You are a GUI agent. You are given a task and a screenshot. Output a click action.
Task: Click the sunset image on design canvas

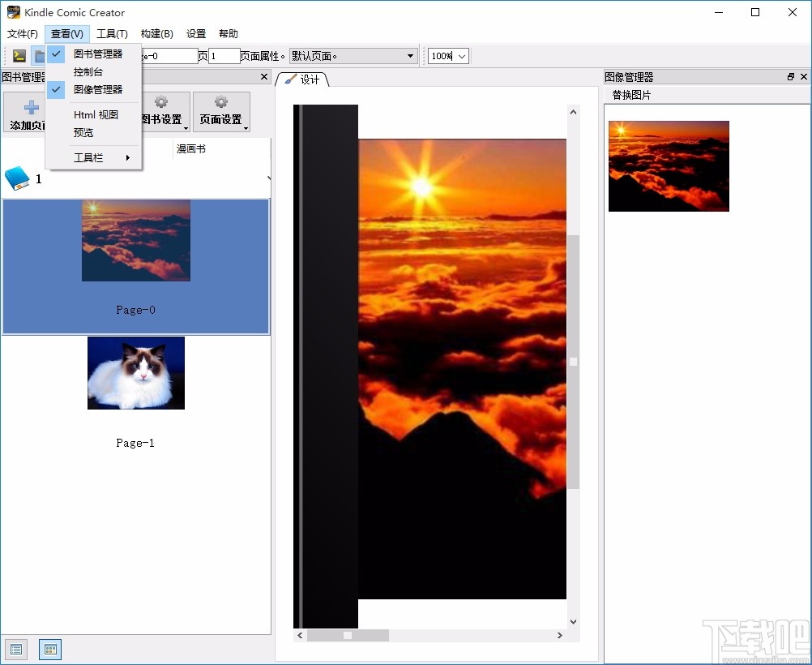(462, 368)
